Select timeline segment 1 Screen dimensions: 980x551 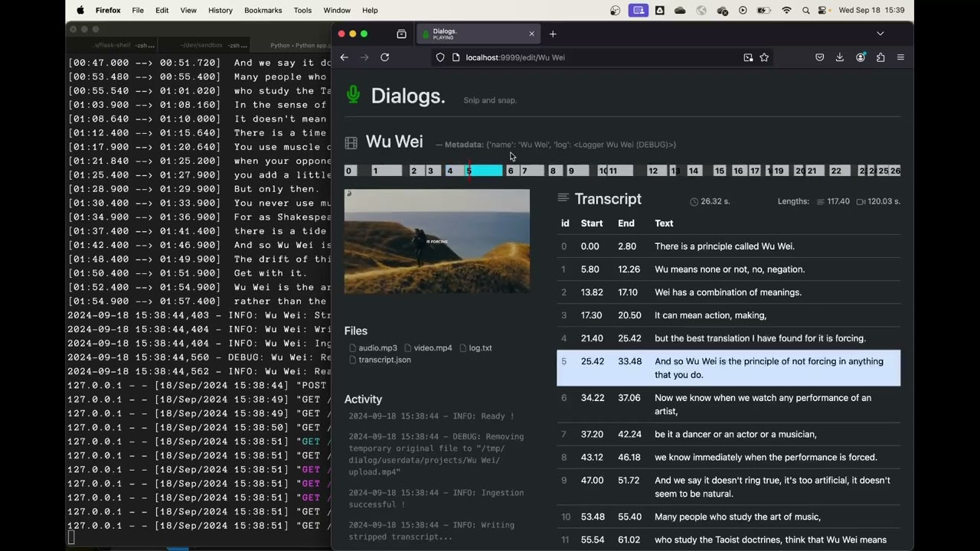(x=387, y=171)
